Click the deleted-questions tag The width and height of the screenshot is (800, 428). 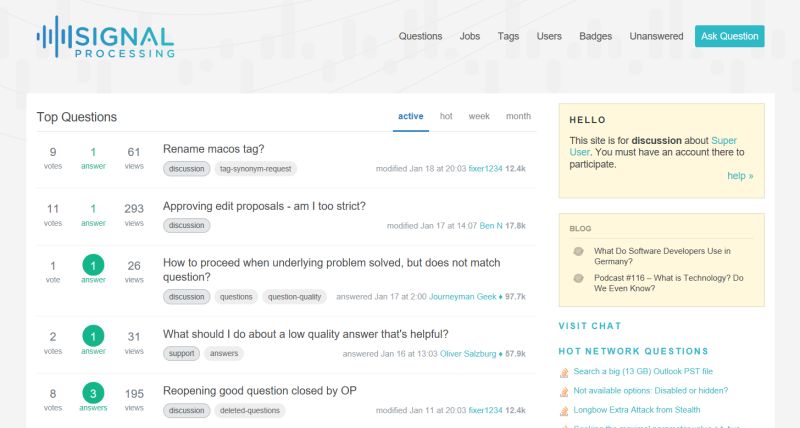click(250, 411)
